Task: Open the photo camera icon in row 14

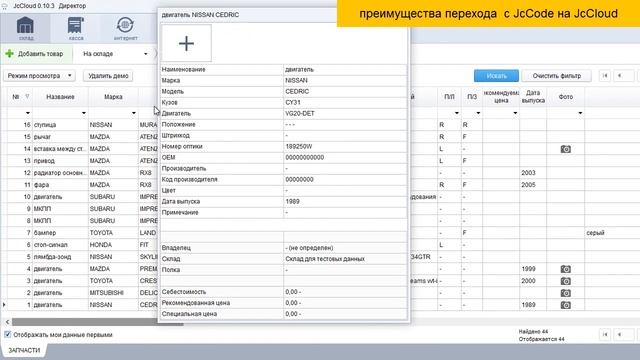Action: [565, 149]
